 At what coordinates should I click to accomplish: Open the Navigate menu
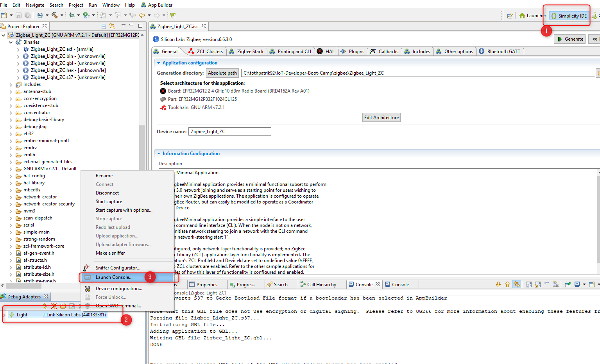tap(35, 5)
